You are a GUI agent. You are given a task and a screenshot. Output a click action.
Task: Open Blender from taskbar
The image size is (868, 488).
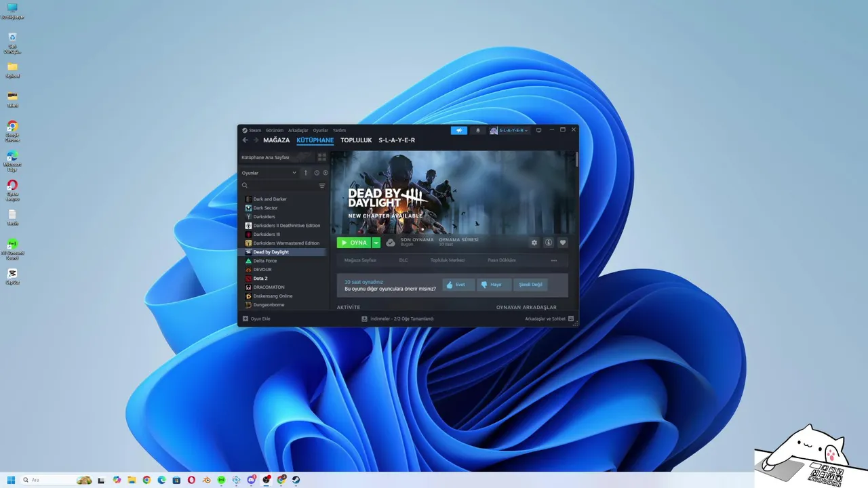[206, 480]
